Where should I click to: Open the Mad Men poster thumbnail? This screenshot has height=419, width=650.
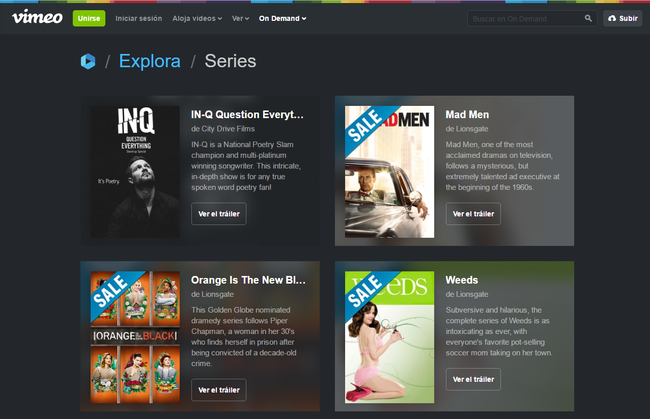(x=389, y=172)
